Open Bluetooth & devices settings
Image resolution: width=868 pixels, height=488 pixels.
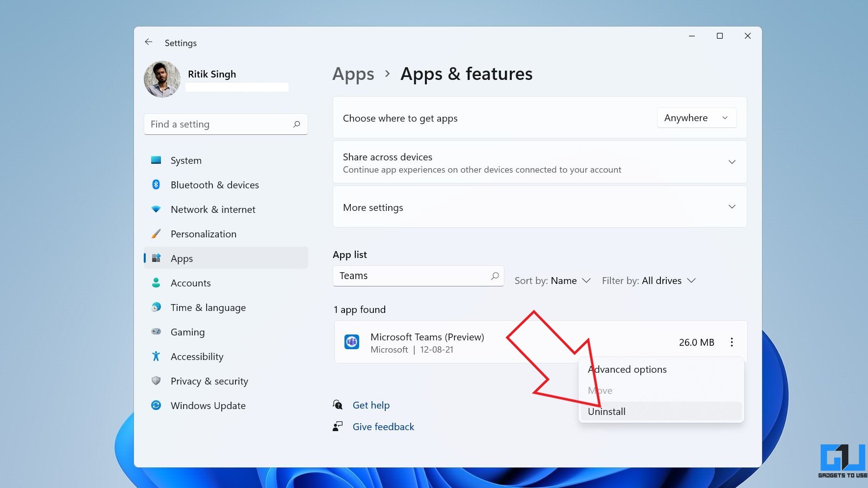pos(226,185)
